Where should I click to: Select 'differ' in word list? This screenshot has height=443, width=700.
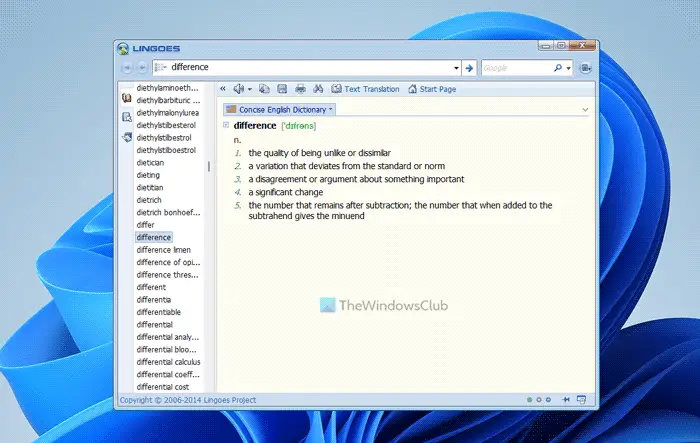[145, 225]
